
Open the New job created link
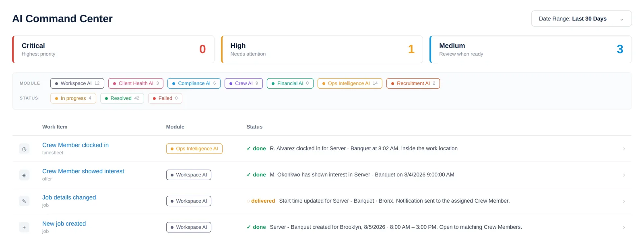click(64, 224)
